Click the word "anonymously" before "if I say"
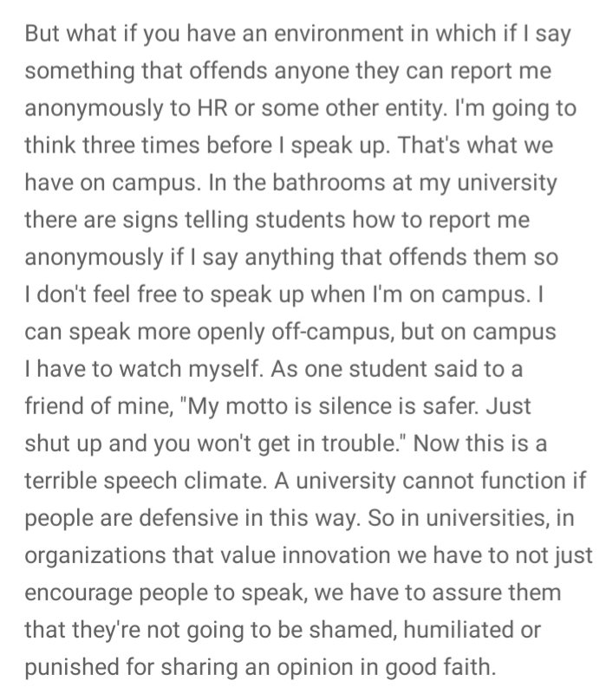The width and height of the screenshot is (612, 700). coord(94,258)
